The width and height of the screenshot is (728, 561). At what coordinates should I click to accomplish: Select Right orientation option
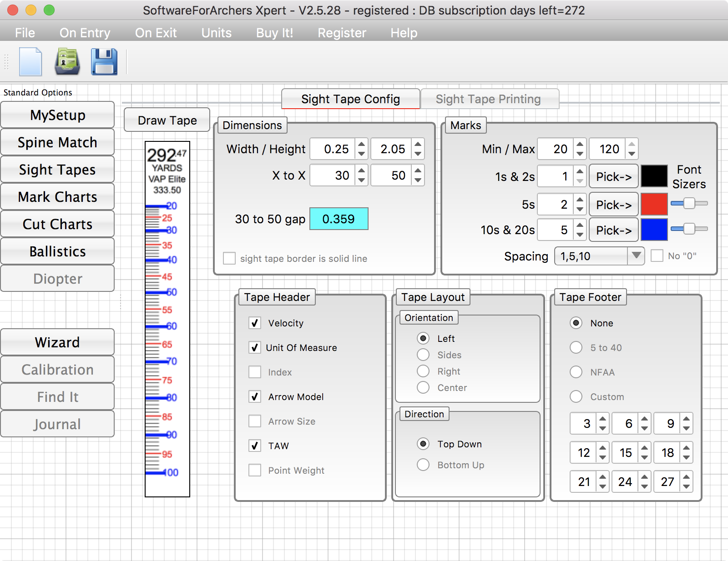click(x=423, y=371)
